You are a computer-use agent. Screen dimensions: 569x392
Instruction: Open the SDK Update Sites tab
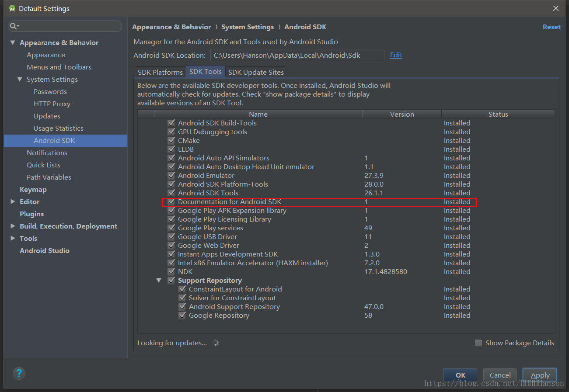[x=256, y=72]
